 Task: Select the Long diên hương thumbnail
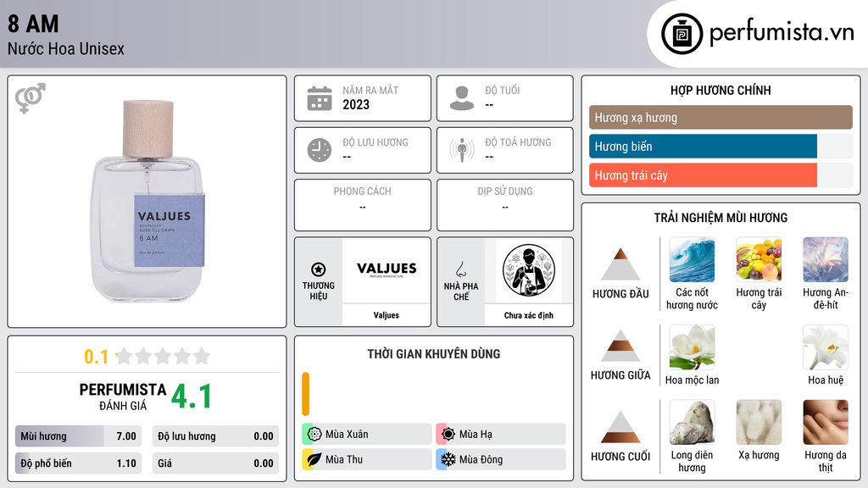click(692, 423)
